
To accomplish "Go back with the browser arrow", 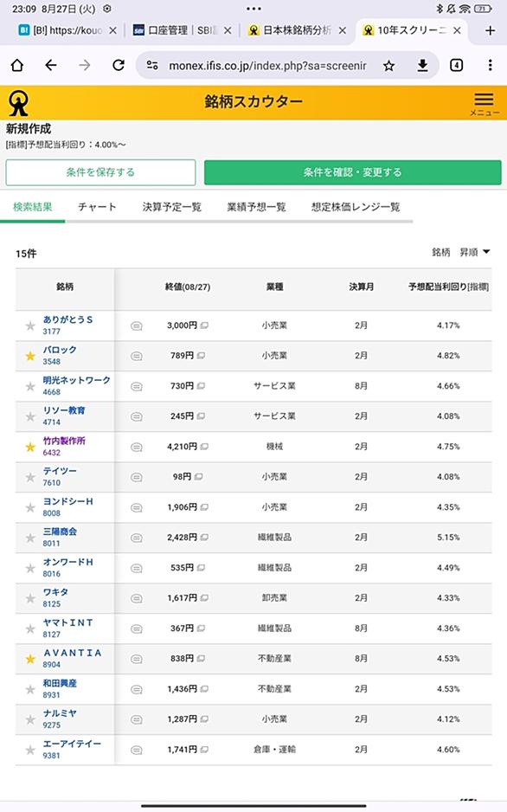I will (51, 65).
